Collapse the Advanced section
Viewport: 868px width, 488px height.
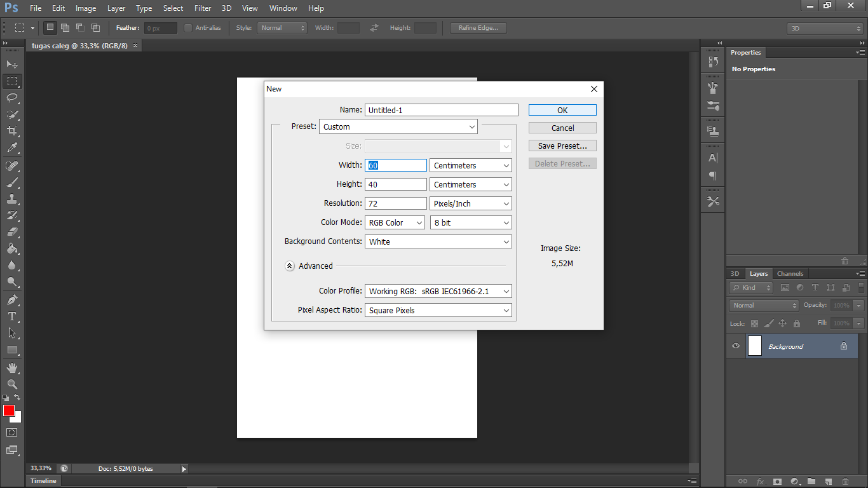(290, 266)
